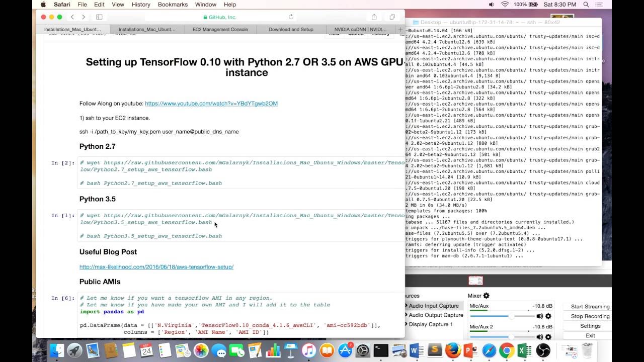Image resolution: width=644 pixels, height=362 pixels.
Task: Open the View menu
Action: [x=118, y=5]
